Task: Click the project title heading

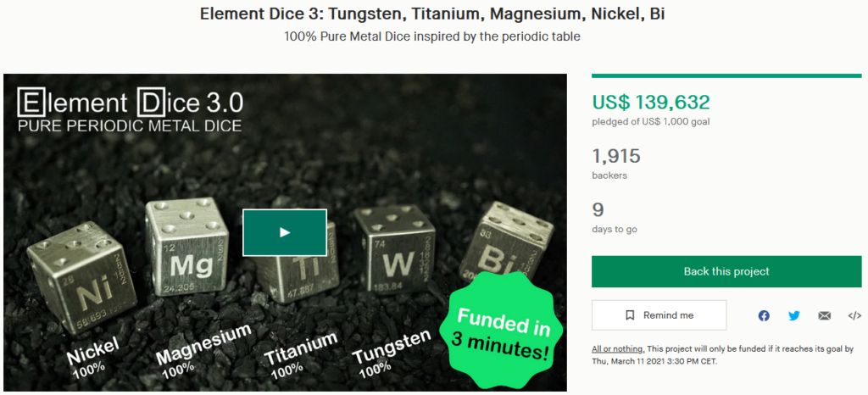Action: pyautogui.click(x=432, y=14)
